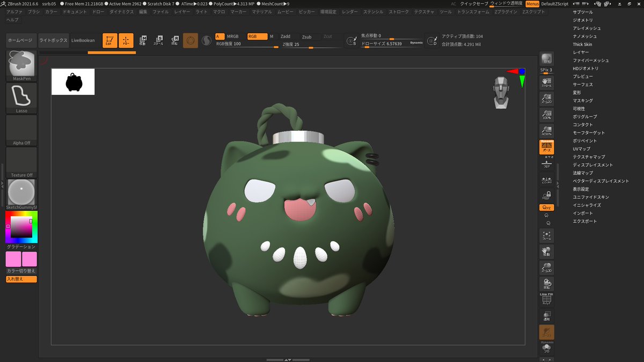
Task: Click the 焦点移動 slider
Action: coord(392,36)
